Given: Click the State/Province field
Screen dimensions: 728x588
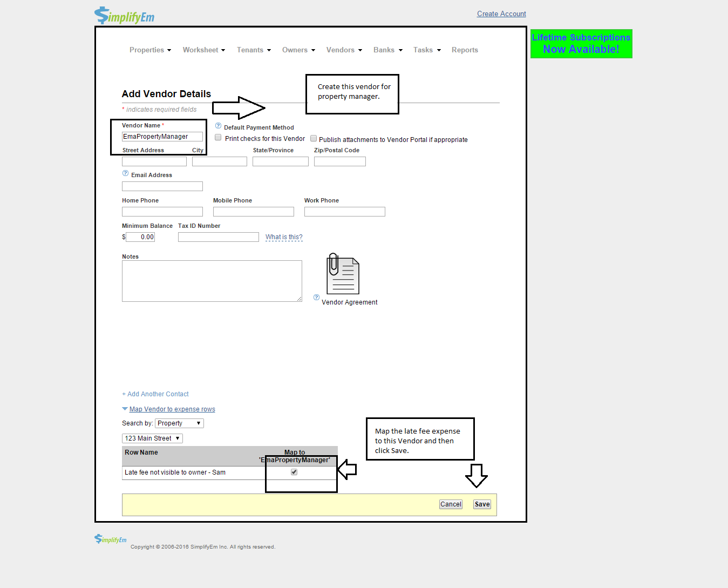Looking at the screenshot, I should [281, 161].
